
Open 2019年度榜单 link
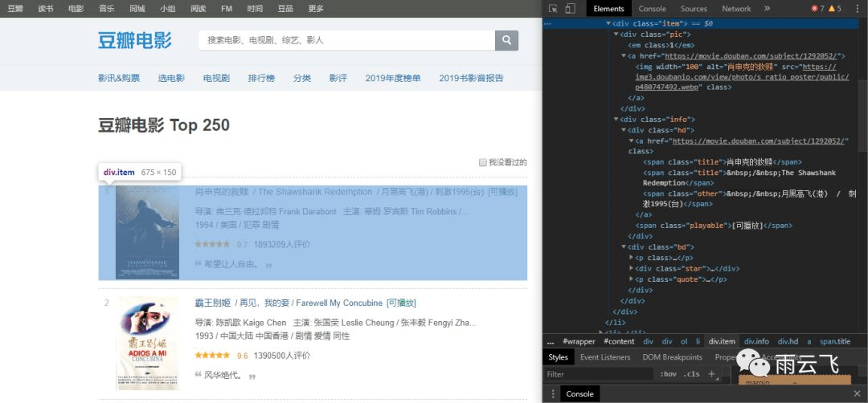(x=393, y=78)
